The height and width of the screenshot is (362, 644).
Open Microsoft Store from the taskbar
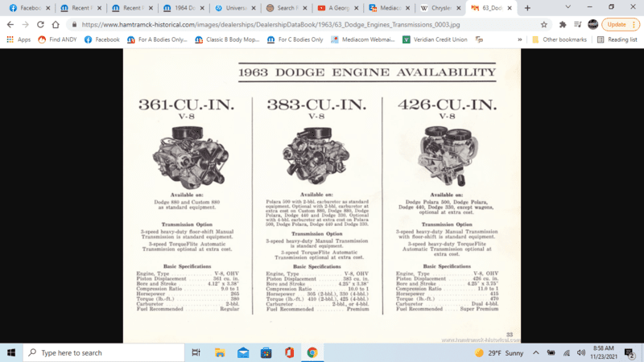tap(266, 352)
